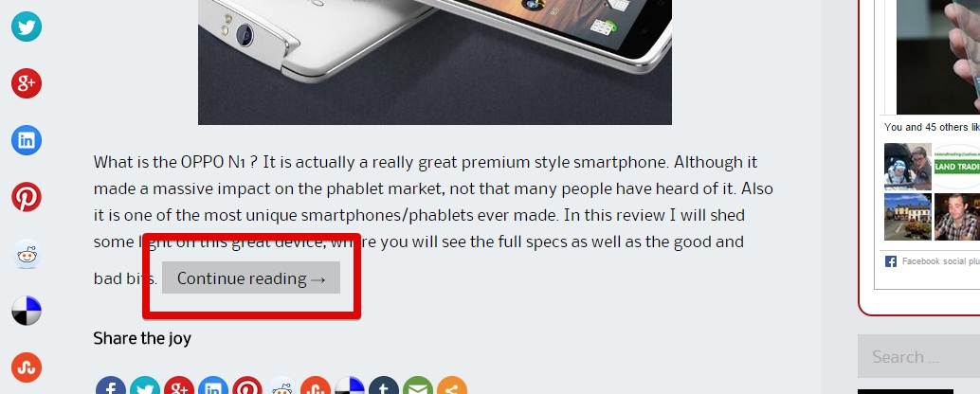
Task: Click the building photo thumbnail in Facebook widget
Action: coord(908,217)
